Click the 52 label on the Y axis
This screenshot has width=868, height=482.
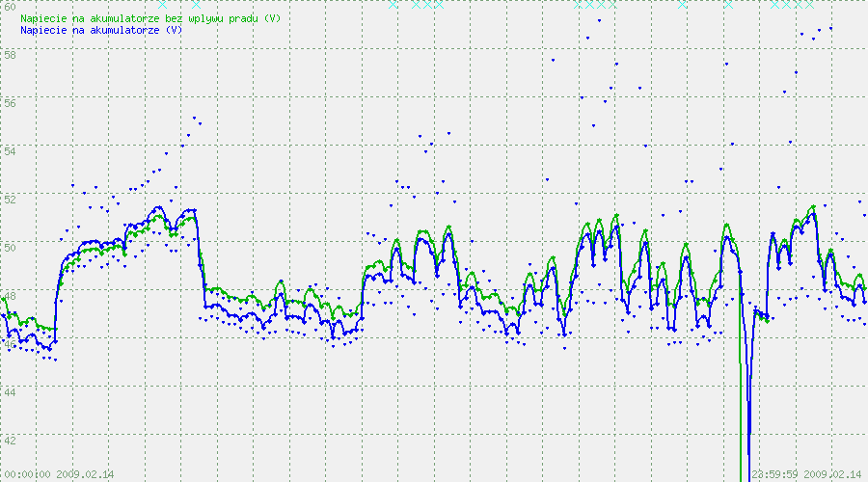pos(11,199)
